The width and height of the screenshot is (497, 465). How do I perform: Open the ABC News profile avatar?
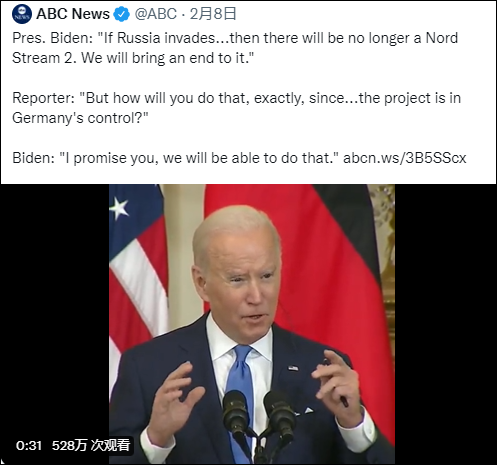pos(22,14)
